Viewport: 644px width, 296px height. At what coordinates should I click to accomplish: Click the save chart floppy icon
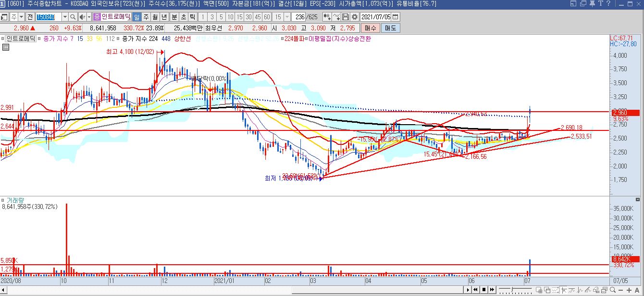click(x=345, y=17)
